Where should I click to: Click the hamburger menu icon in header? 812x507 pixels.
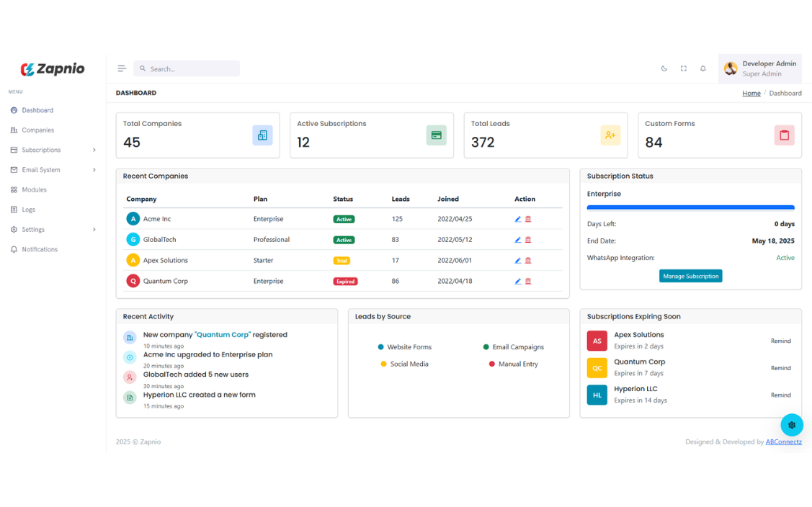click(x=122, y=68)
